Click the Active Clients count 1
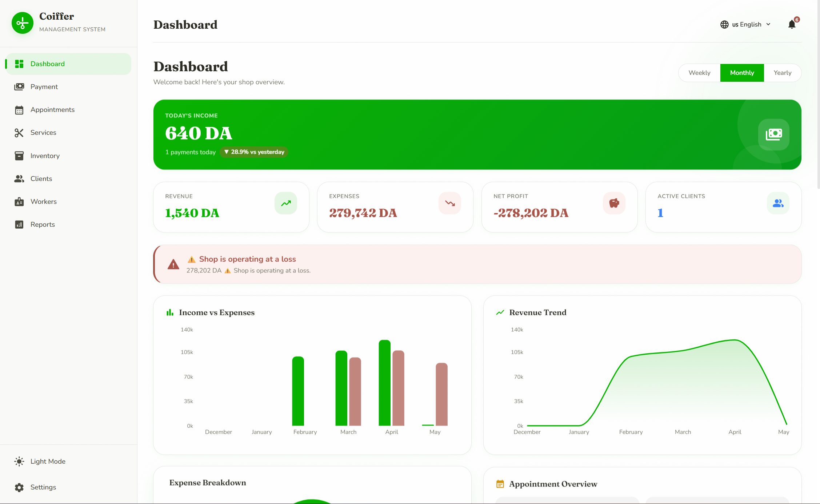The image size is (820, 504). tap(660, 213)
